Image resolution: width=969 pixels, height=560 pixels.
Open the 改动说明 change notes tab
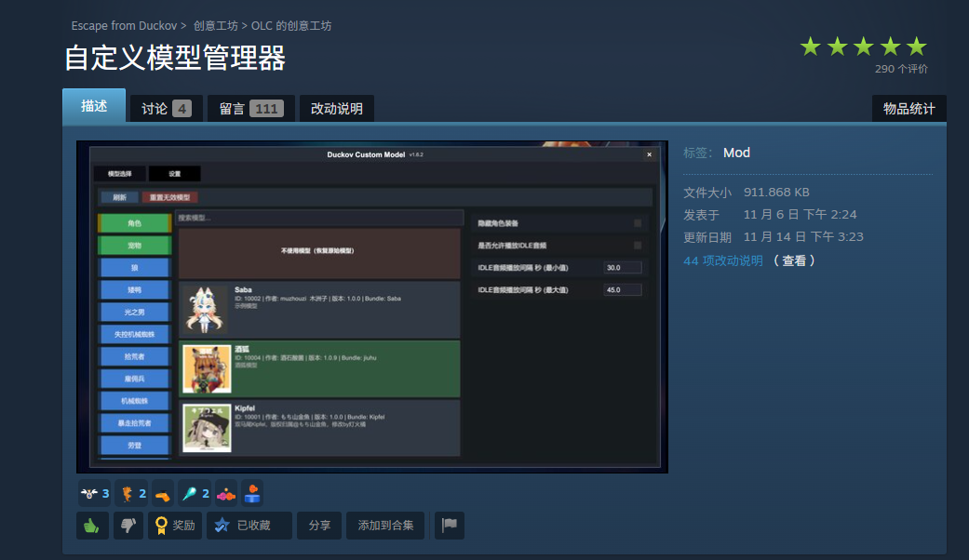pyautogui.click(x=336, y=109)
